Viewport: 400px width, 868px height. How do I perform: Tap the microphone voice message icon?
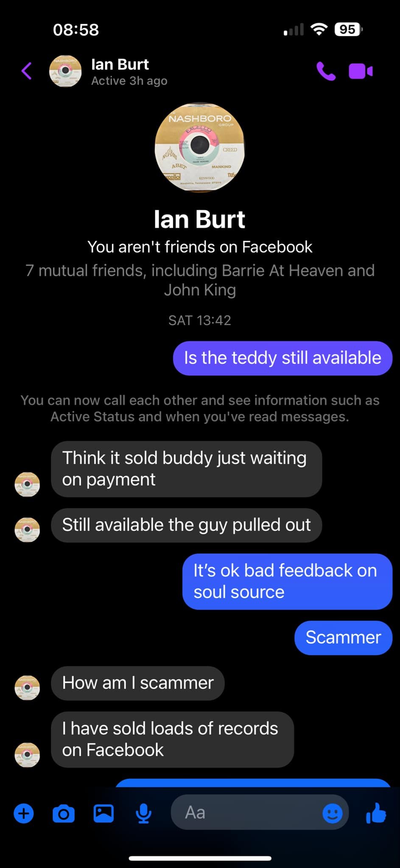click(x=144, y=813)
